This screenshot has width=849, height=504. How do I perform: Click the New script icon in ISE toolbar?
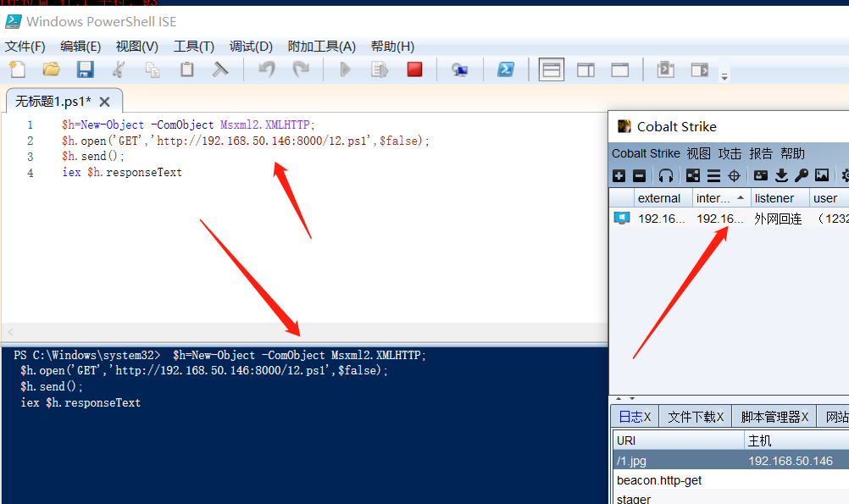tap(17, 69)
